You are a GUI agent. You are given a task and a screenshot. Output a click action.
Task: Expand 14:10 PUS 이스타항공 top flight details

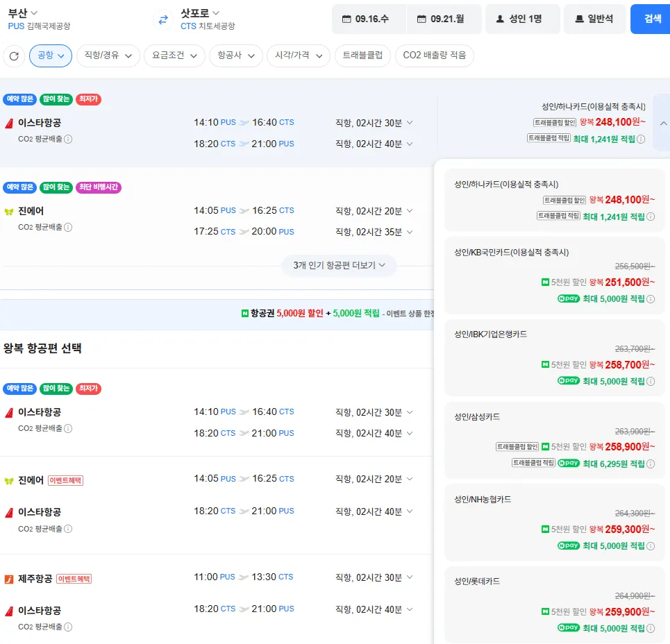[410, 123]
